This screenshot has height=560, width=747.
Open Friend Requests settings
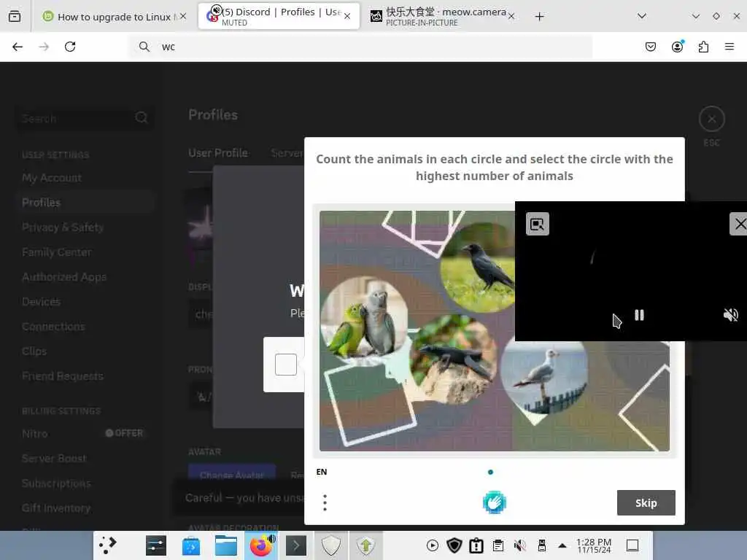coord(63,376)
